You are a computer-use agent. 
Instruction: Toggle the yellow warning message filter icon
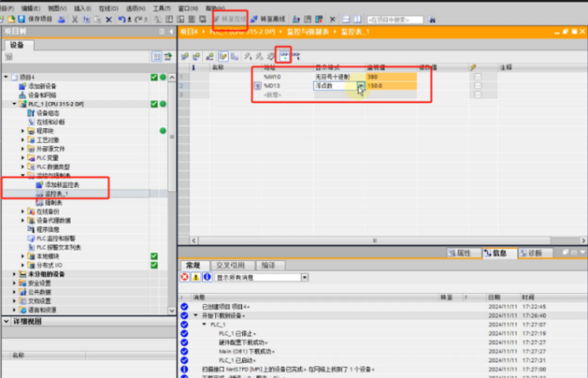195,277
